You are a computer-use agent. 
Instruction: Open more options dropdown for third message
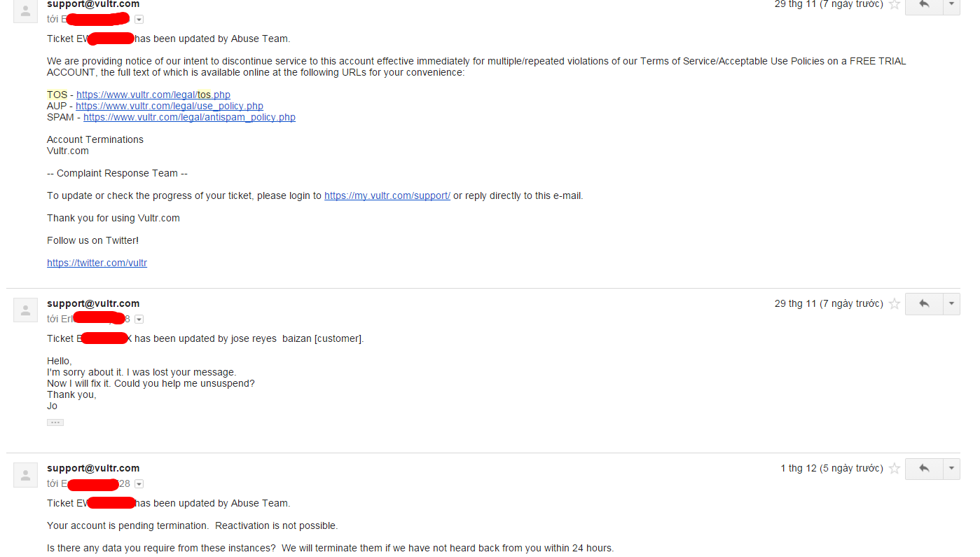tap(951, 469)
